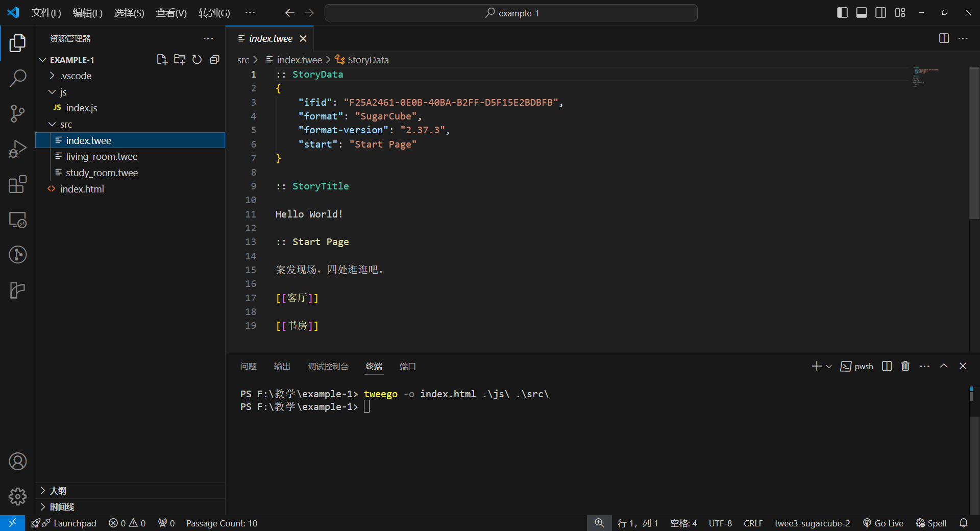Open the Twee story map sidebar icon

(x=17, y=290)
